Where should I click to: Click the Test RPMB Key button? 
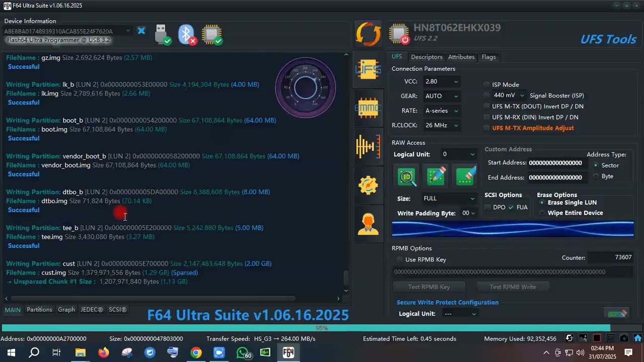point(429,287)
